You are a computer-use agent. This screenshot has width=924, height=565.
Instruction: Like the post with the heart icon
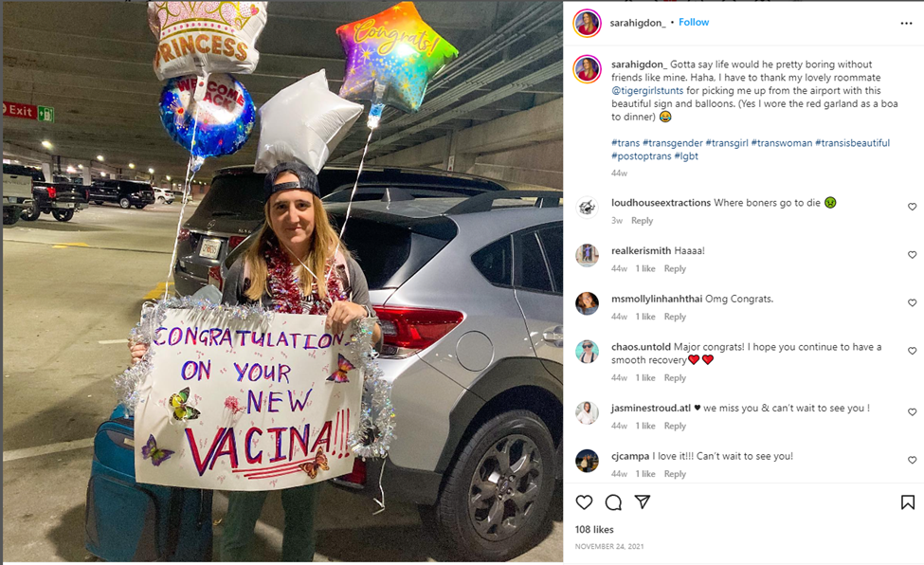click(x=584, y=502)
